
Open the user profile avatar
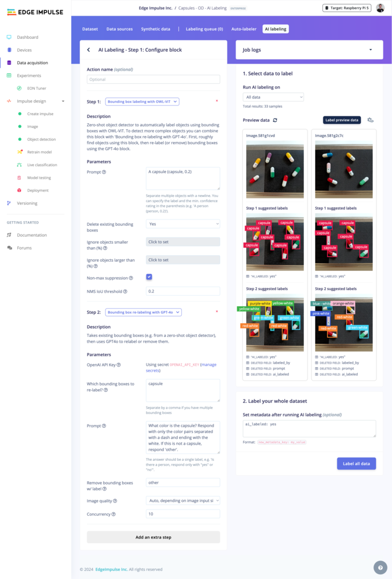380,8
